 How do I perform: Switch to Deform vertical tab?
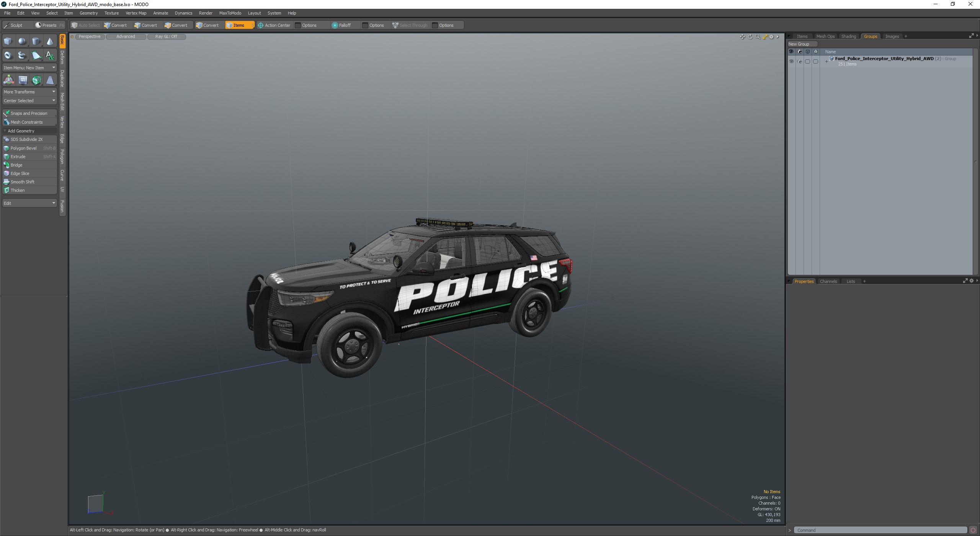(x=62, y=57)
